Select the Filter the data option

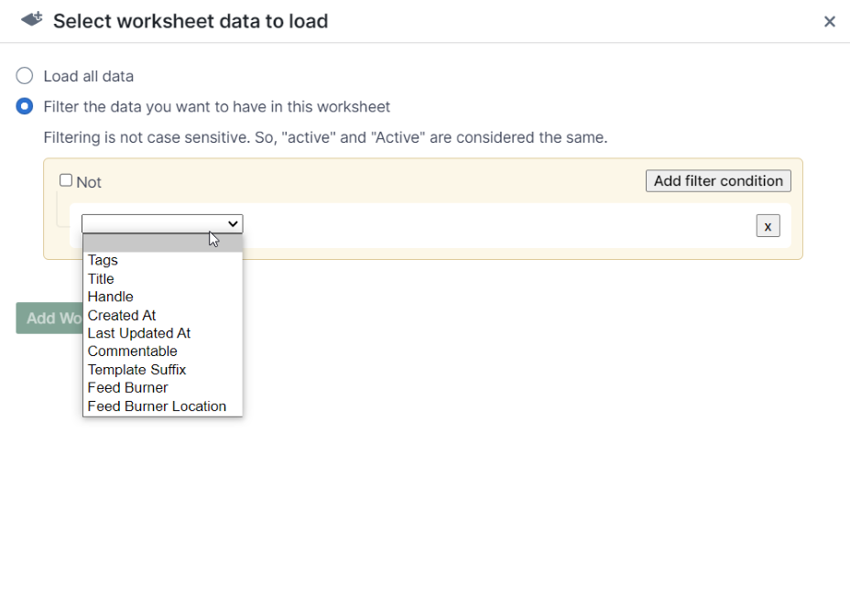click(x=24, y=106)
